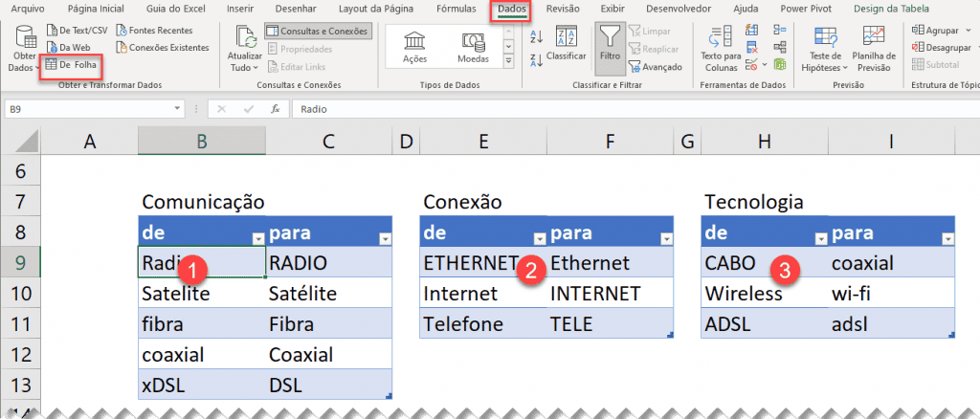Switch to the Inserir tab
This screenshot has width=980, height=419.
240,9
